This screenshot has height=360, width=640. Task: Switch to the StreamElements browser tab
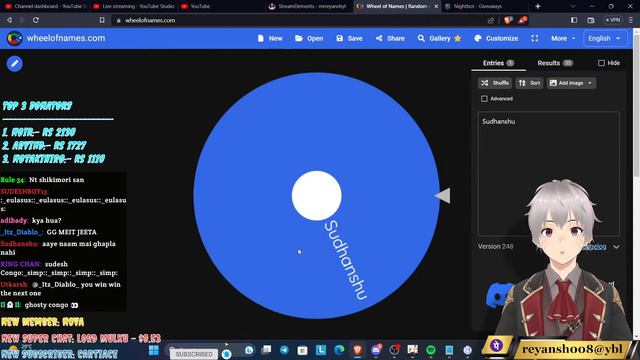(308, 6)
